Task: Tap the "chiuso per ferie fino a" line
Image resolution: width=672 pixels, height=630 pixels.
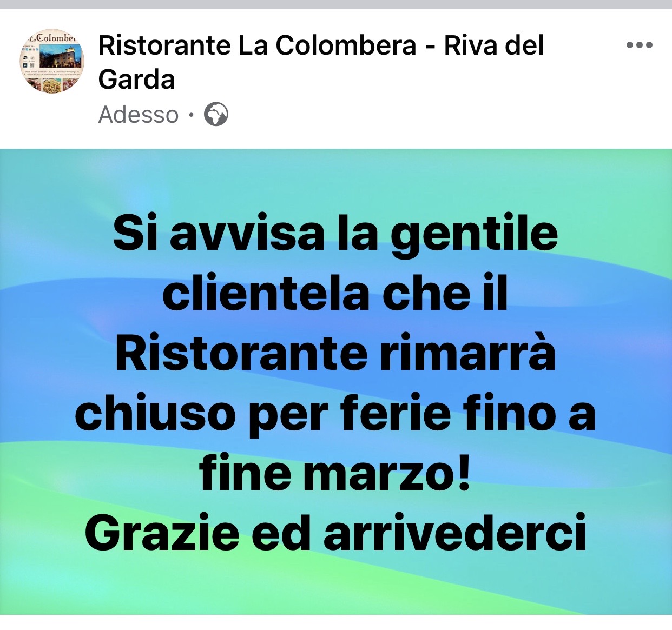Action: point(335,414)
